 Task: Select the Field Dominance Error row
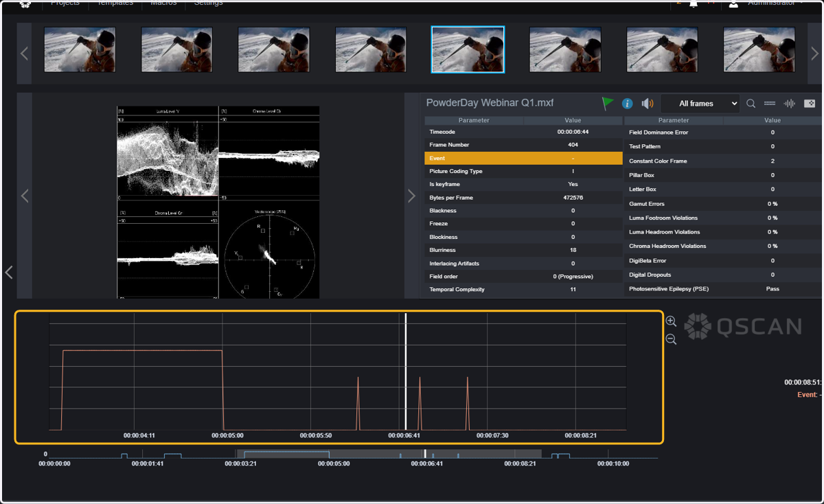click(x=724, y=133)
